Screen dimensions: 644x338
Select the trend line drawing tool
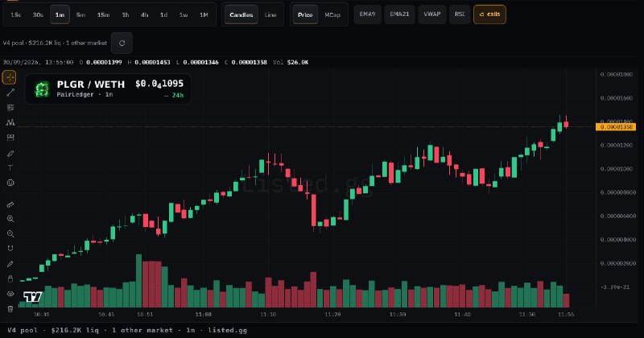click(10, 93)
